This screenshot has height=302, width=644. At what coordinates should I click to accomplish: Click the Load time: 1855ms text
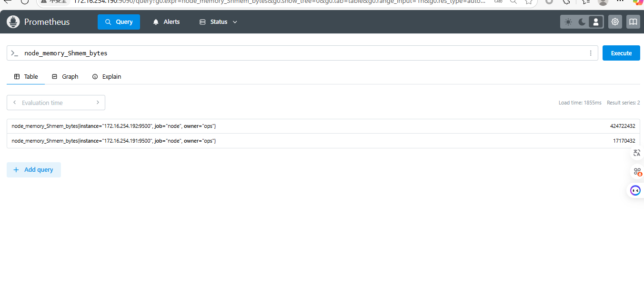point(580,103)
